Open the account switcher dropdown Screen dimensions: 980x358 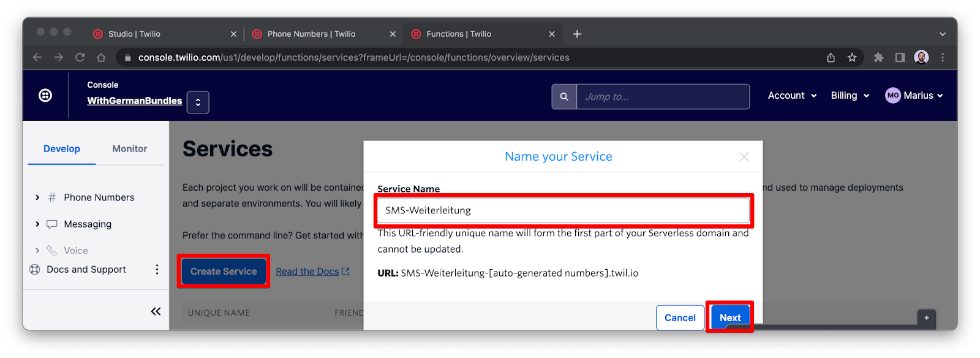198,102
